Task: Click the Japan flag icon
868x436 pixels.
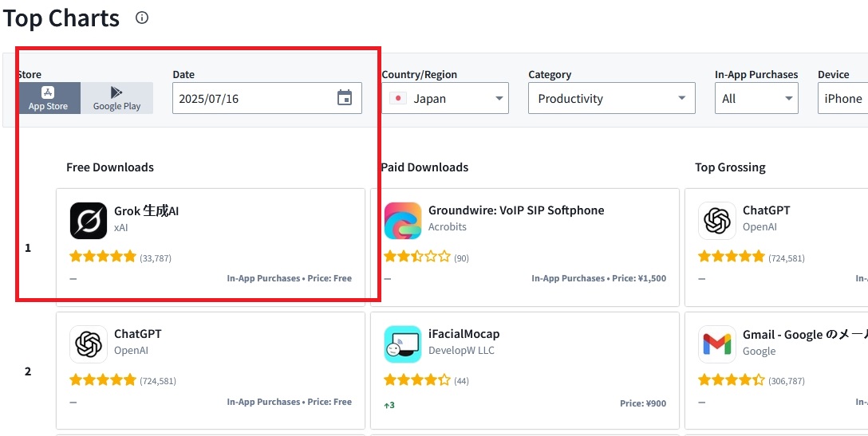Action: (x=398, y=99)
